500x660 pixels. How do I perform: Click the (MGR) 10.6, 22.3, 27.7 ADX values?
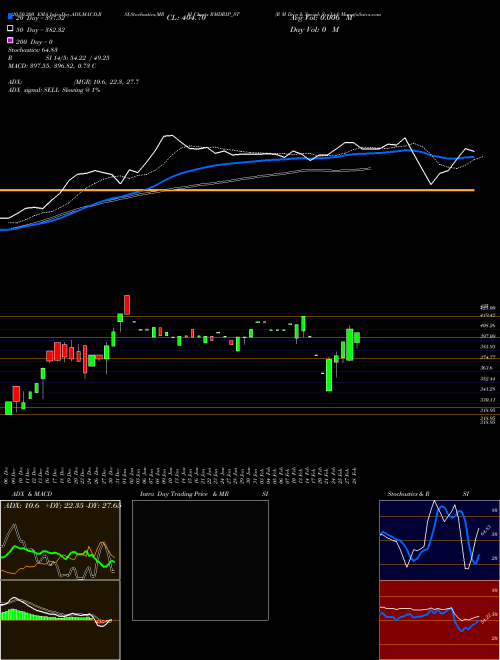pos(106,82)
